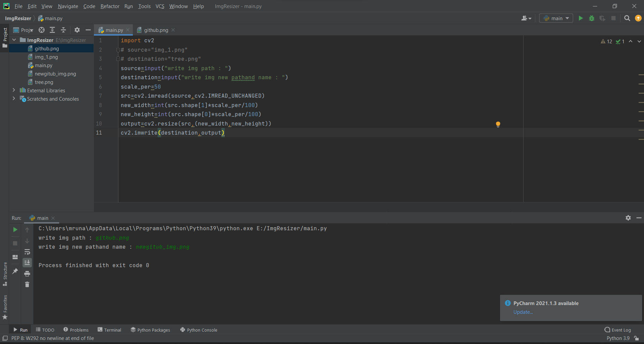The width and height of the screenshot is (644, 344).
Task: Collapse all in Project panel
Action: click(63, 30)
